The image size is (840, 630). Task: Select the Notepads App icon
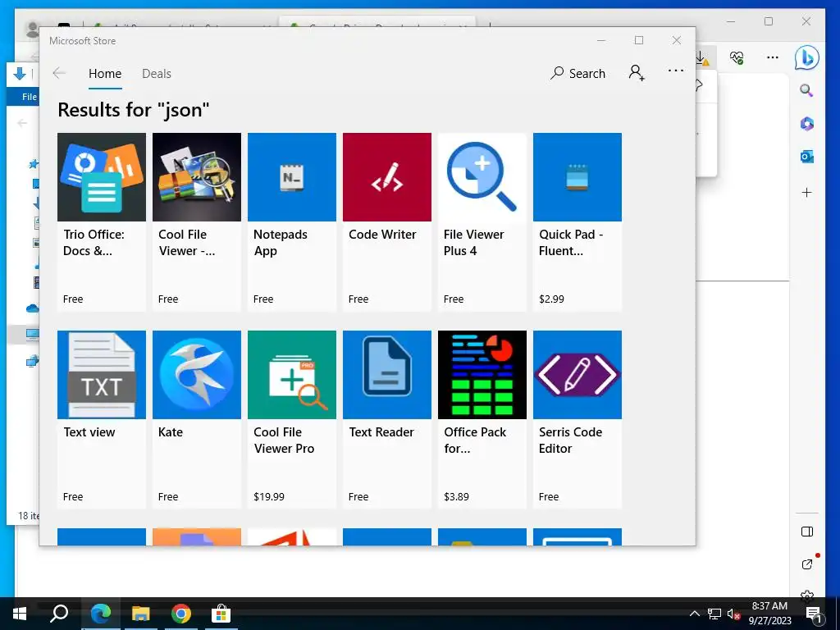click(x=292, y=177)
